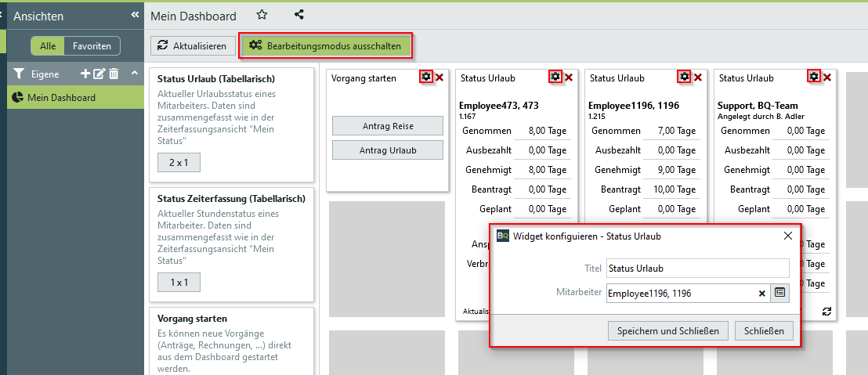
Task: Delete view using trash icon
Action: pos(114,74)
